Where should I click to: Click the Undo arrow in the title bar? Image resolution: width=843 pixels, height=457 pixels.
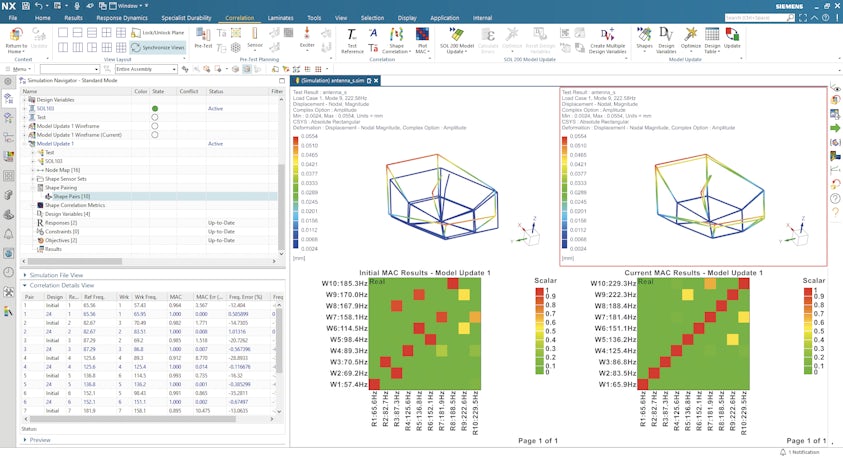[x=39, y=6]
